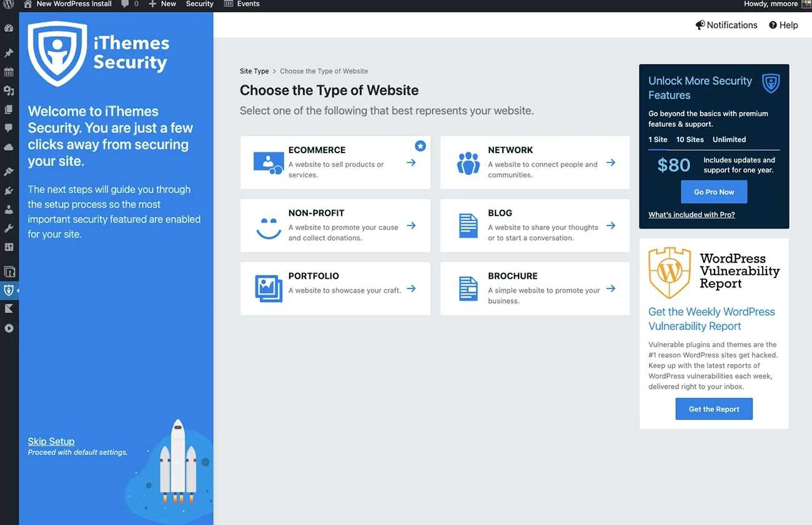Open Settings via the sliders icon
Screen dimensions: 812x525
point(9,247)
